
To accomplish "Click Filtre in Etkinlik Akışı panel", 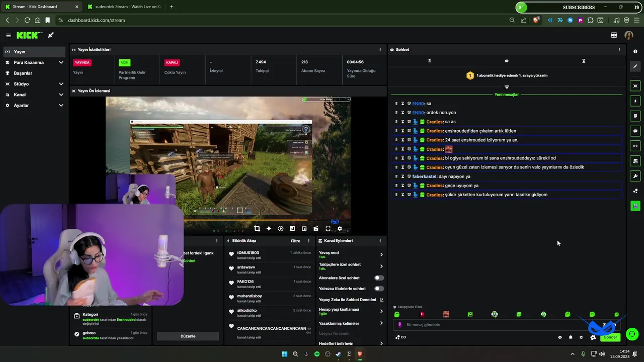I will click(x=295, y=241).
